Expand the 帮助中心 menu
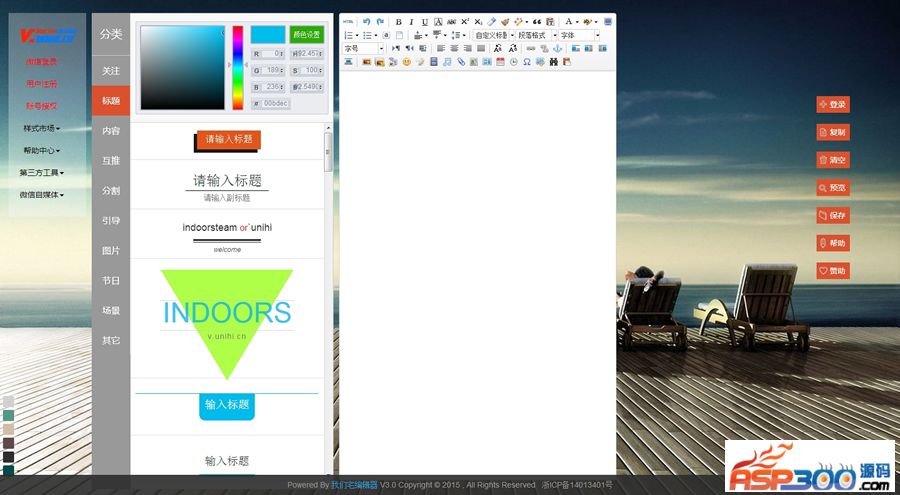This screenshot has height=495, width=900. click(x=42, y=150)
